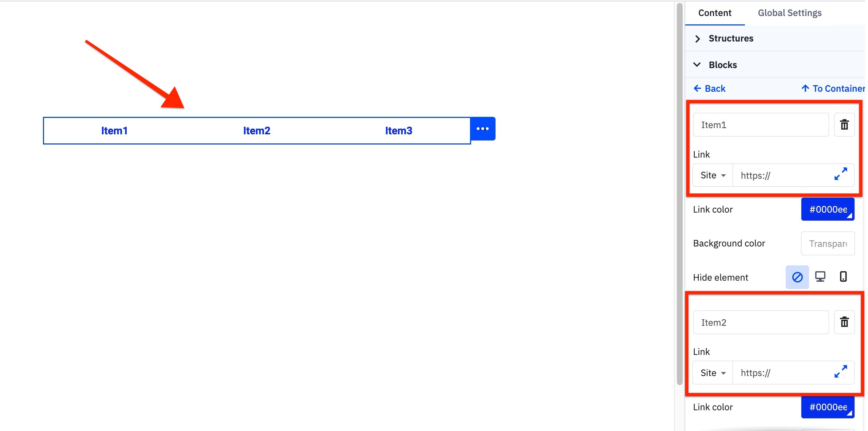Click Item2 in the menu preview
Viewport: 868px width, 431px height.
(257, 131)
